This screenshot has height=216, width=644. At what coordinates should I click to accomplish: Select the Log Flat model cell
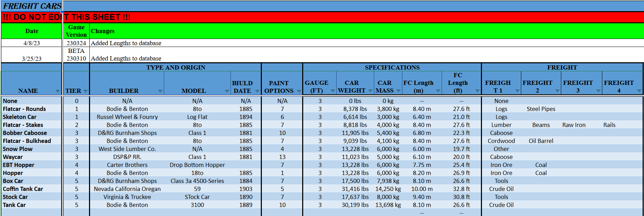pyautogui.click(x=197, y=117)
